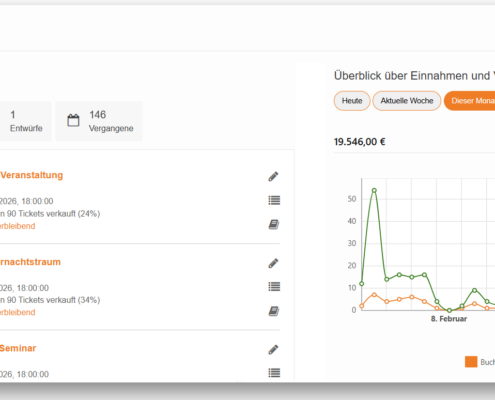Viewport: 495px width, 400px height.
Task: Click the '026, 18:00:00' date under rnachtstraum
Action: 24,288
